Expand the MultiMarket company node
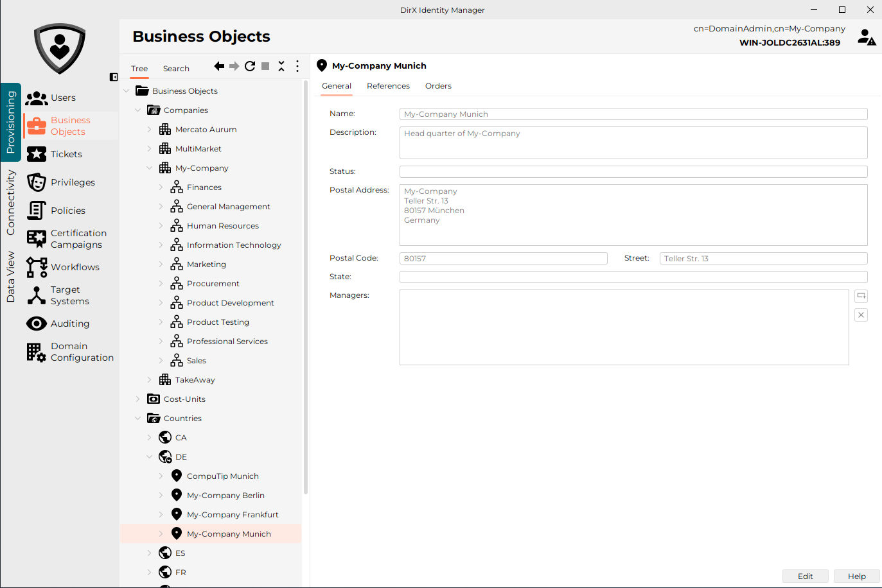 [150, 148]
